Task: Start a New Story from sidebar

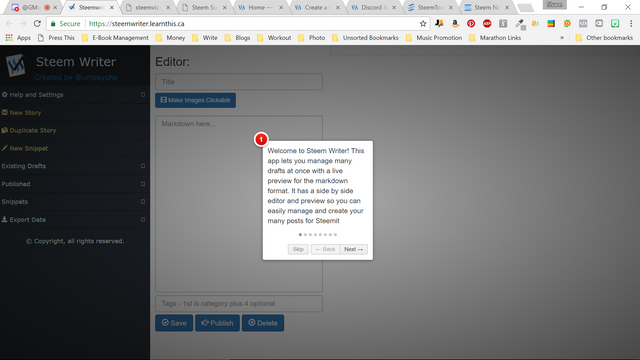Action: (21, 113)
